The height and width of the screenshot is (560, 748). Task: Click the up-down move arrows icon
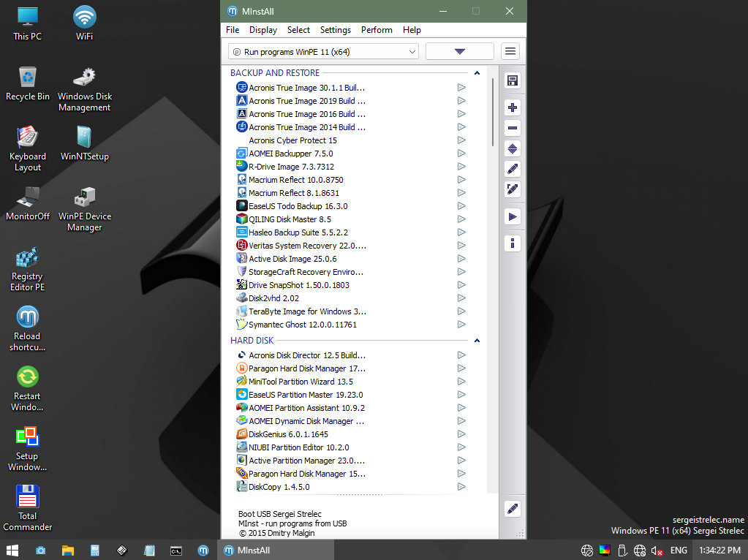(513, 148)
